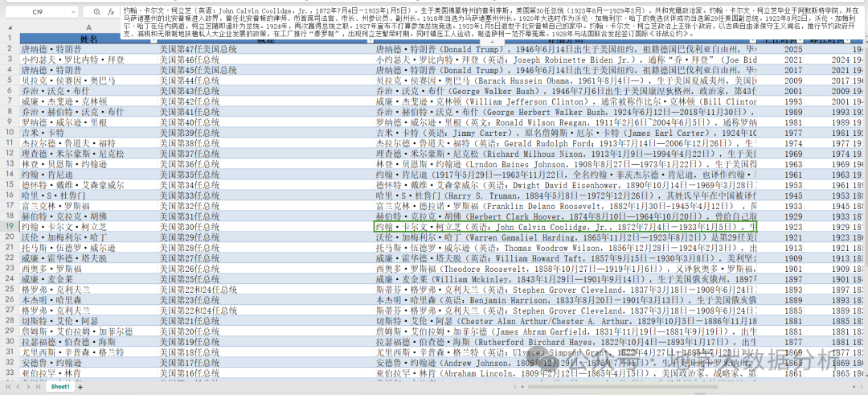Select the start year cell 2009
868x395 pixels.
coord(782,80)
